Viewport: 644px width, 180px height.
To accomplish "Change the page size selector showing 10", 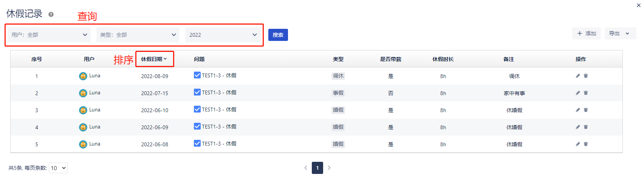I will tap(58, 168).
